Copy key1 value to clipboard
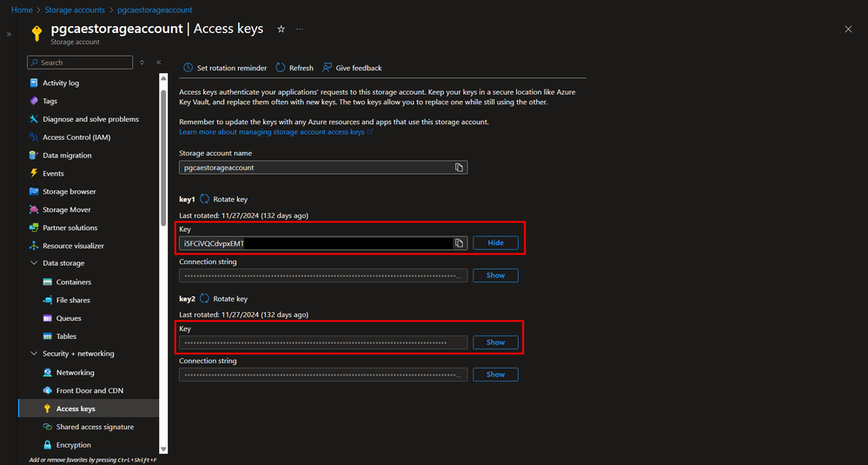This screenshot has width=868, height=465. [x=459, y=243]
